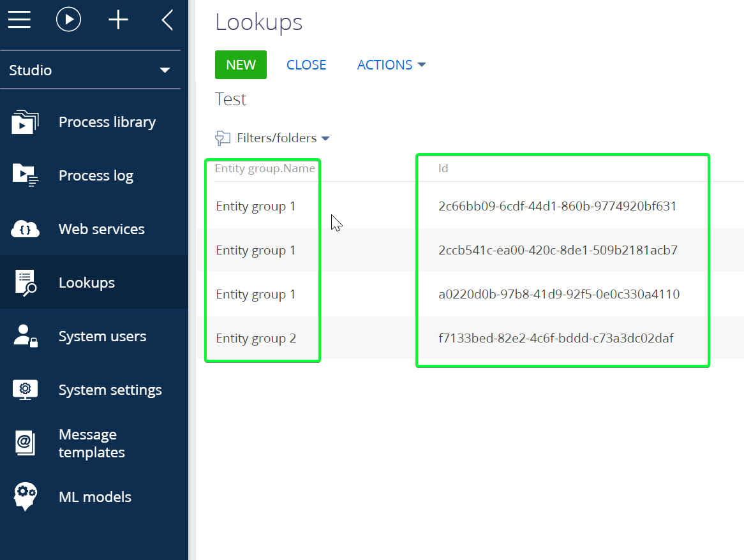The image size is (744, 560).
Task: Click the Filters/folders filter icon
Action: [223, 138]
